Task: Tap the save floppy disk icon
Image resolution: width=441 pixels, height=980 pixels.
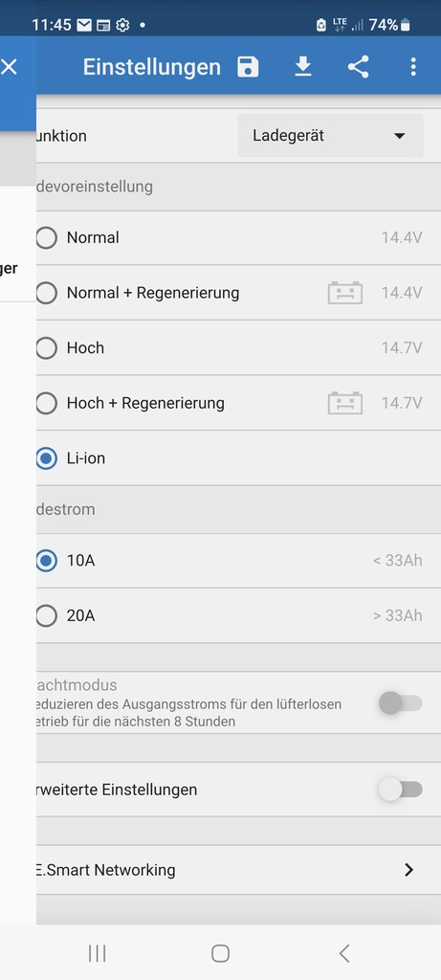Action: pyautogui.click(x=248, y=67)
